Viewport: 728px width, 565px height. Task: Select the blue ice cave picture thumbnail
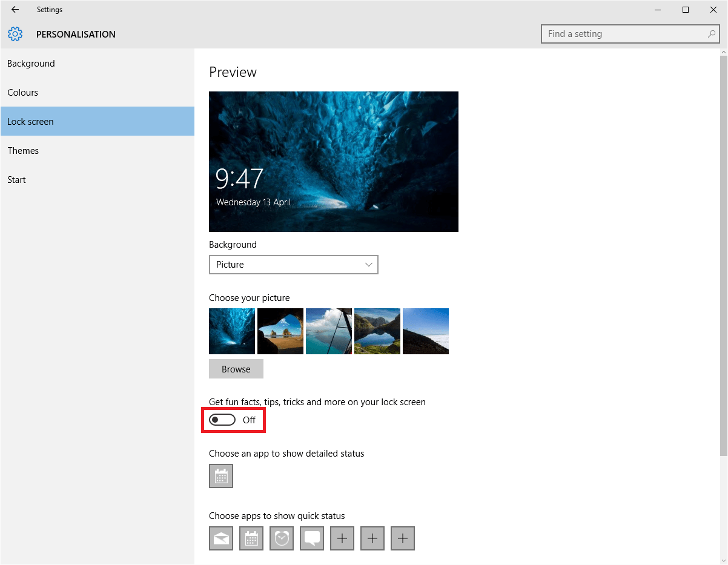pos(232,331)
